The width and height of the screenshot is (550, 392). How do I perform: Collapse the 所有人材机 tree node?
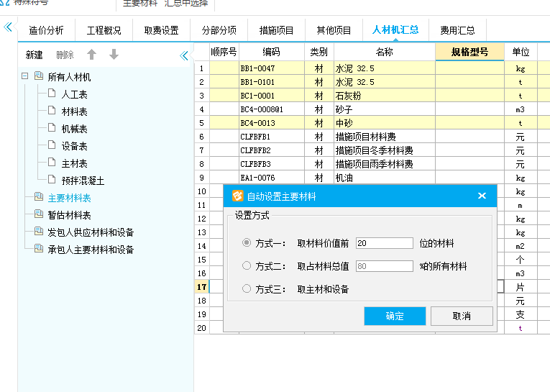pos(24,76)
